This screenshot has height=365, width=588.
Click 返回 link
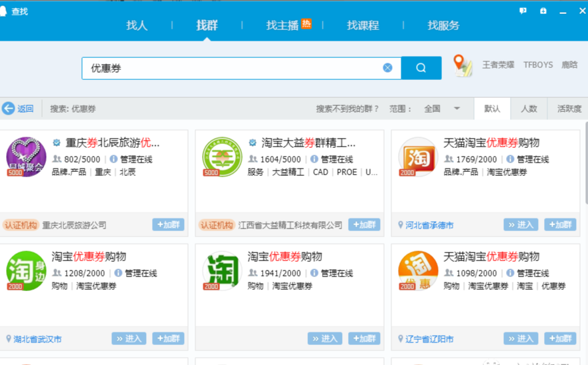25,109
